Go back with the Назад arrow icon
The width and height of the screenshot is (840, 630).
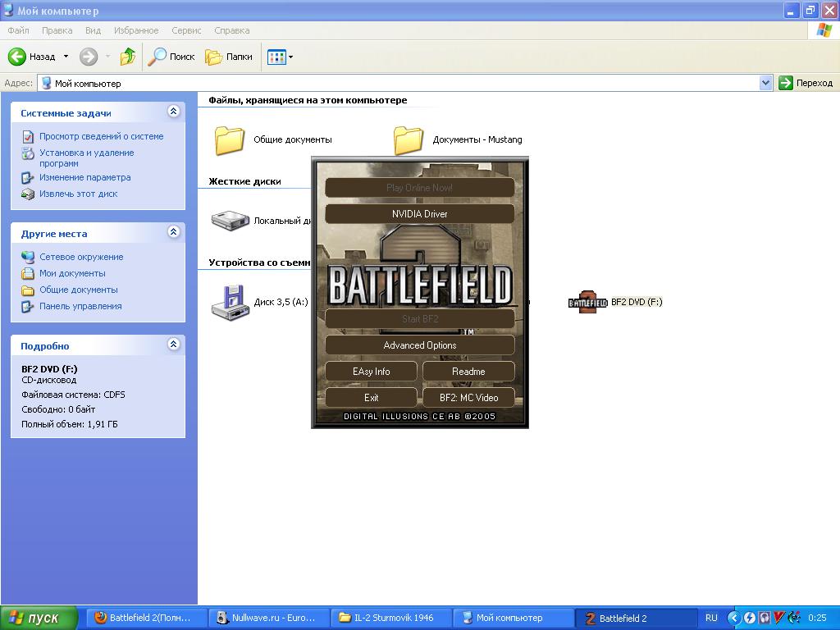click(x=16, y=57)
